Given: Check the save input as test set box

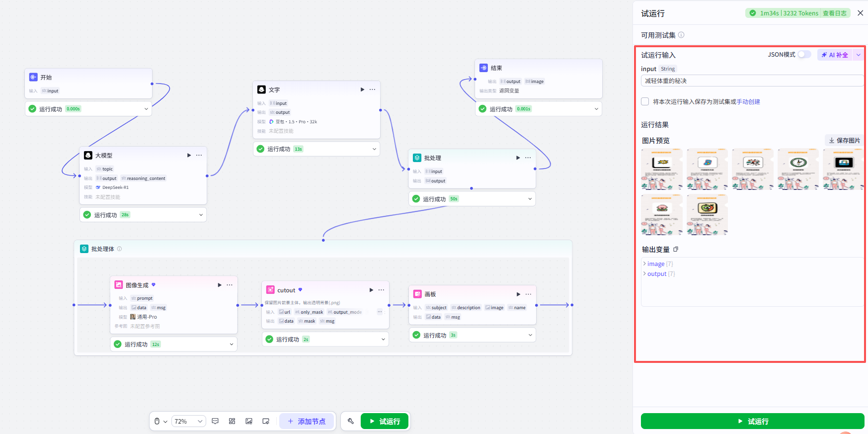Looking at the screenshot, I should [x=645, y=101].
